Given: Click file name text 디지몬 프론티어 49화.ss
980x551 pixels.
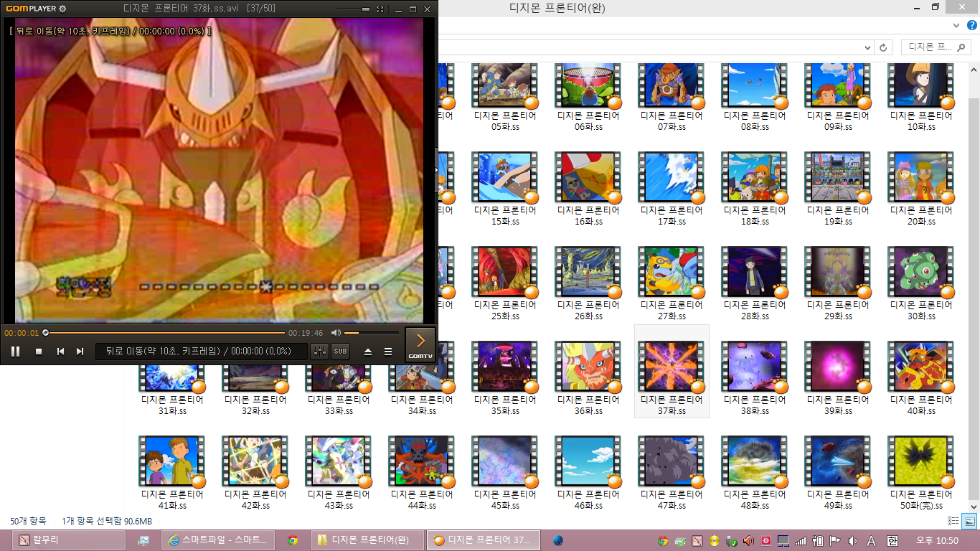Looking at the screenshot, I should (838, 500).
